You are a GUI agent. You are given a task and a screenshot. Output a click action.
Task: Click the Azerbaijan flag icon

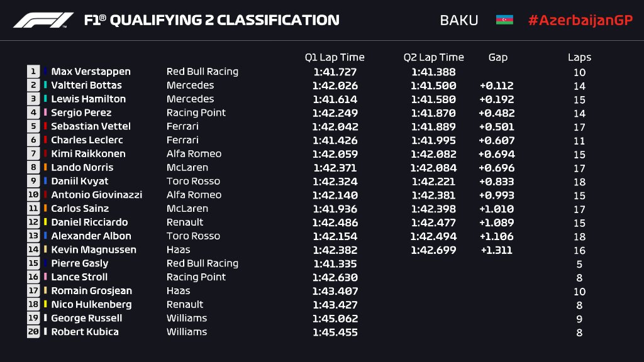[x=504, y=19]
